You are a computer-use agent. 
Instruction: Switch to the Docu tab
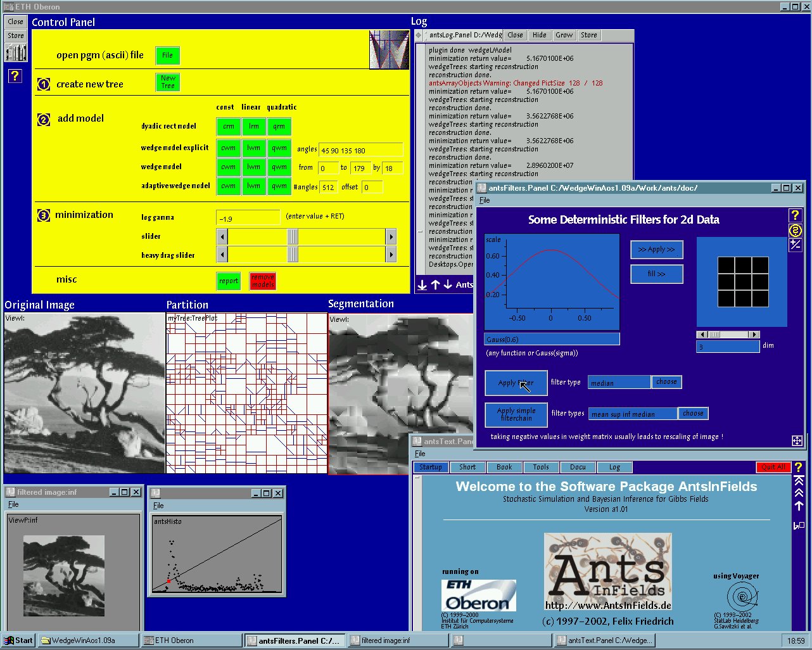pyautogui.click(x=578, y=468)
